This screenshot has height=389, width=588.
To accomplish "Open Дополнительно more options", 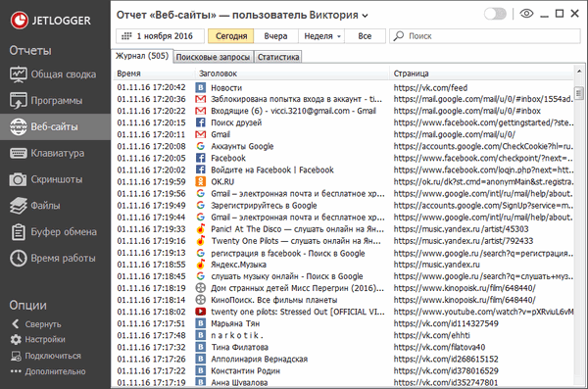I will click(x=48, y=371).
